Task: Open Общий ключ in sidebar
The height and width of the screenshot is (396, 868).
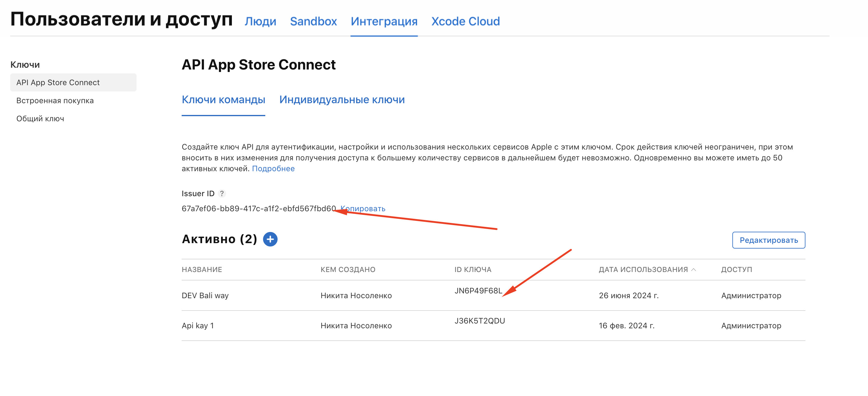Action: pyautogui.click(x=40, y=119)
